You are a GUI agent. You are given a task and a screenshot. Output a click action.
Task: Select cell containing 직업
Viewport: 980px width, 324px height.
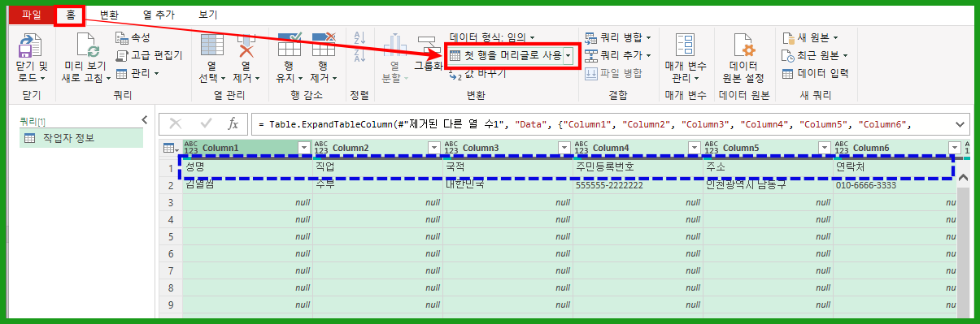click(377, 167)
